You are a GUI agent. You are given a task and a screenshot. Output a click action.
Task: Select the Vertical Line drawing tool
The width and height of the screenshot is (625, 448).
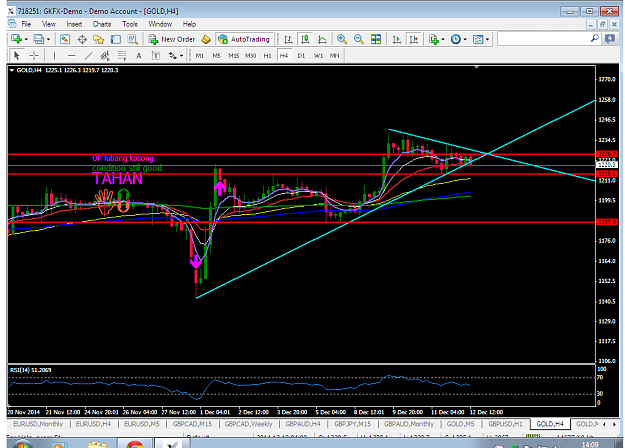tap(54, 55)
